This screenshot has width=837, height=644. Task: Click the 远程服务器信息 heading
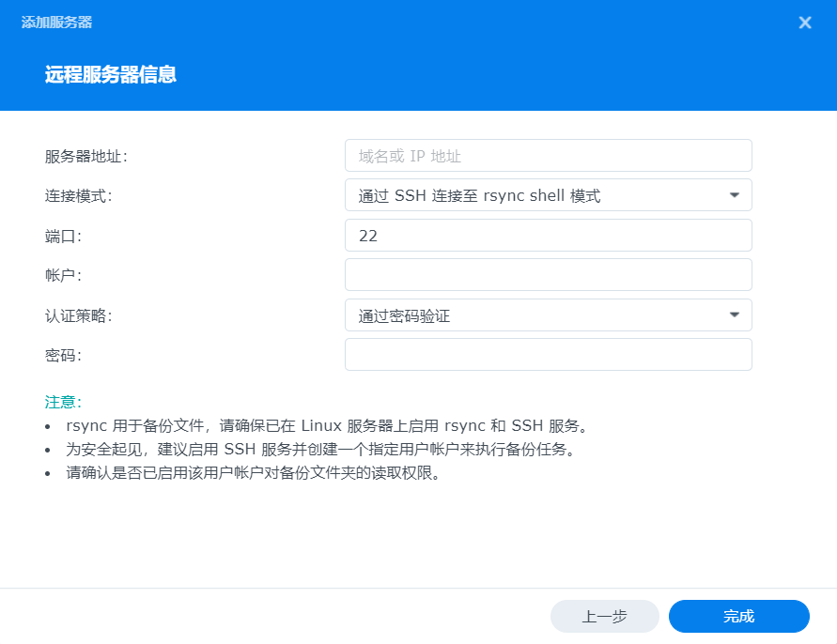[x=111, y=74]
